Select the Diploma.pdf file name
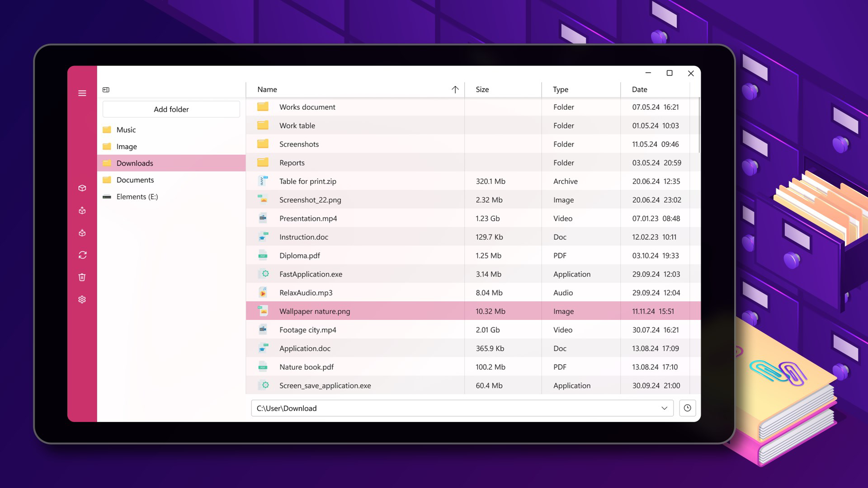868x488 pixels. [x=299, y=255]
